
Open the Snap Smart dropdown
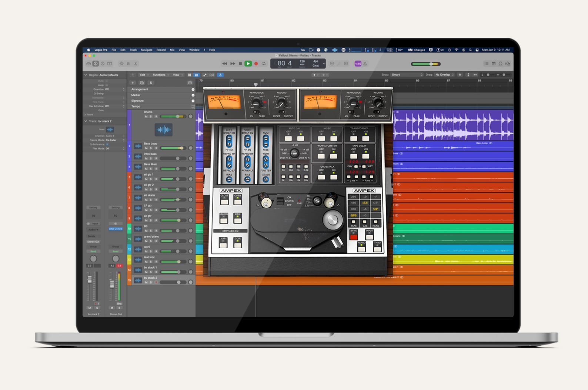(407, 75)
